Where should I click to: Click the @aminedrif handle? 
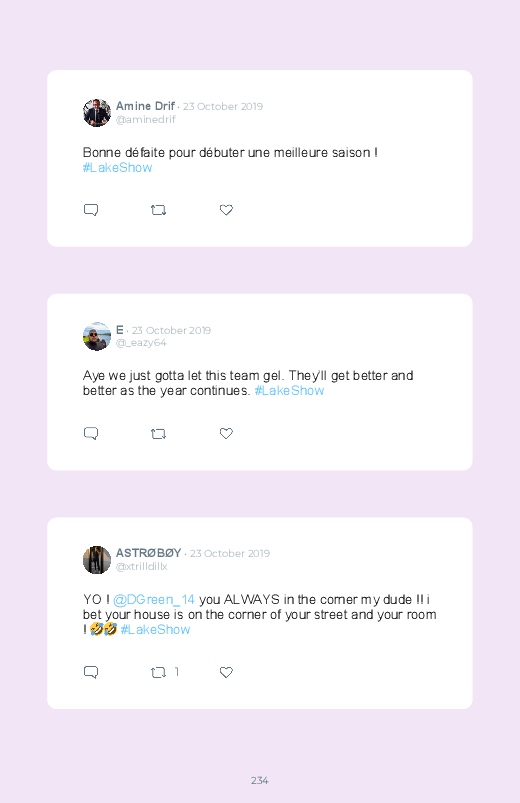145,119
